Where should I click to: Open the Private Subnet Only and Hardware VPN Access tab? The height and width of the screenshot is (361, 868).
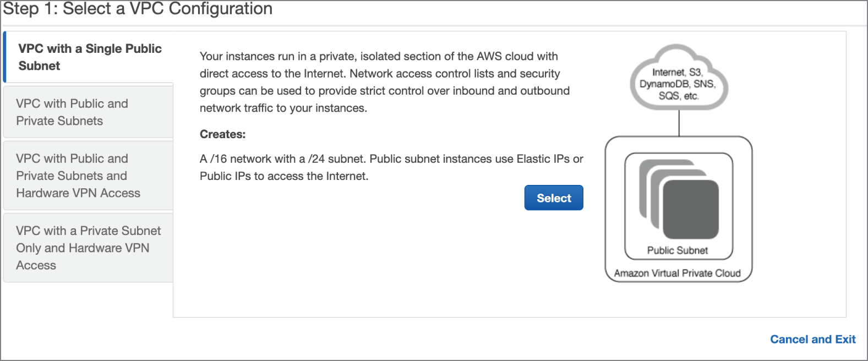point(89,248)
